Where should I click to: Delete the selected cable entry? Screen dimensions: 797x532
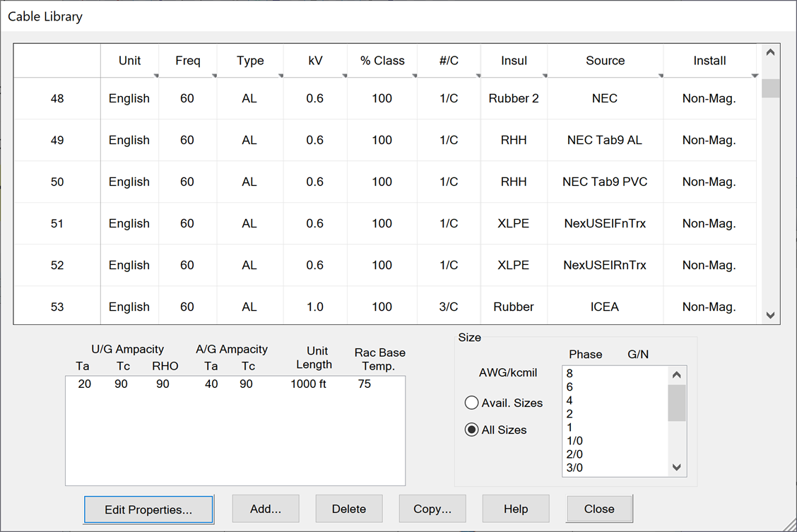click(348, 509)
